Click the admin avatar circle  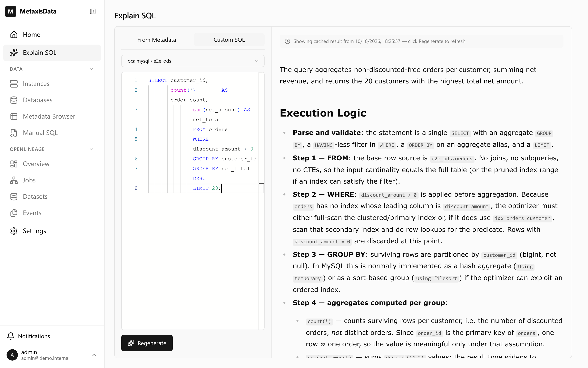(x=12, y=355)
